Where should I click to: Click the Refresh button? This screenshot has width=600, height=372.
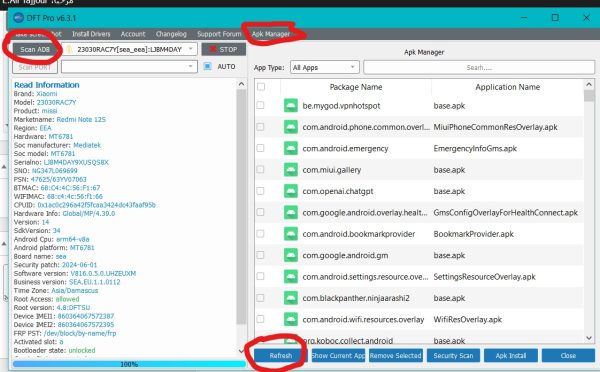[x=280, y=356]
